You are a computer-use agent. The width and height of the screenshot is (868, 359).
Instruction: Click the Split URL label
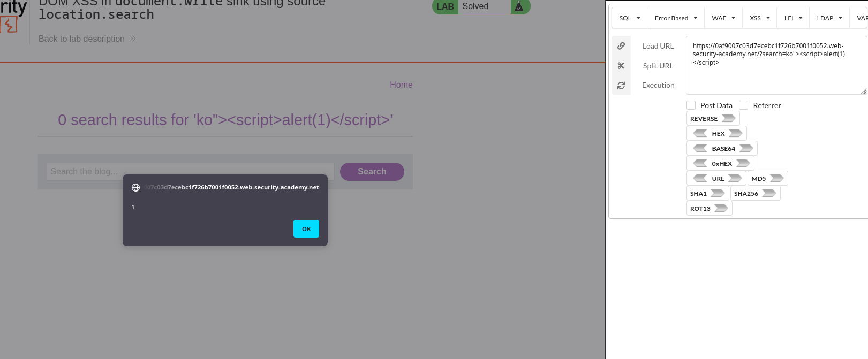pyautogui.click(x=658, y=66)
